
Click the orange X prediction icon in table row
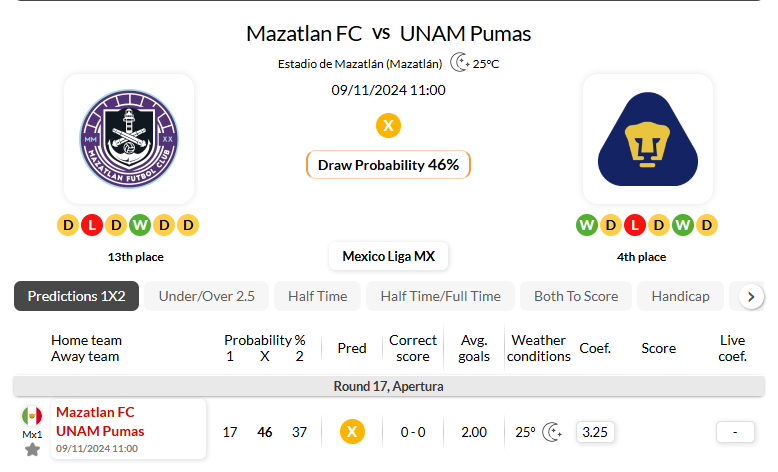[x=352, y=432]
